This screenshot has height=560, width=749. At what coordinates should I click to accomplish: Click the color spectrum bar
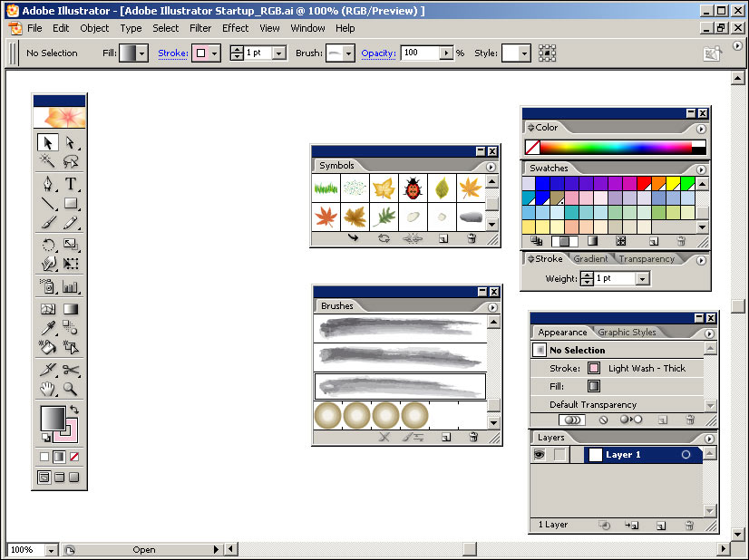[x=616, y=147]
